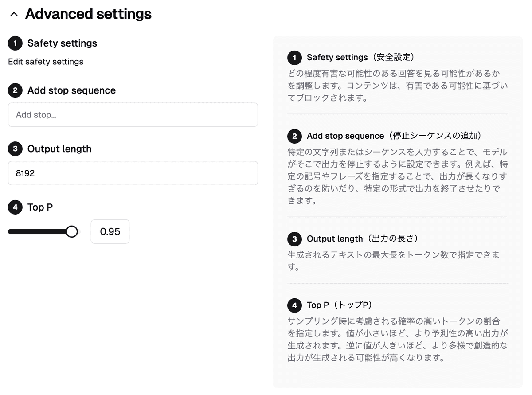Screen dimensions: 532x395
Task: Focus the Add stop… text field
Action: (133, 115)
